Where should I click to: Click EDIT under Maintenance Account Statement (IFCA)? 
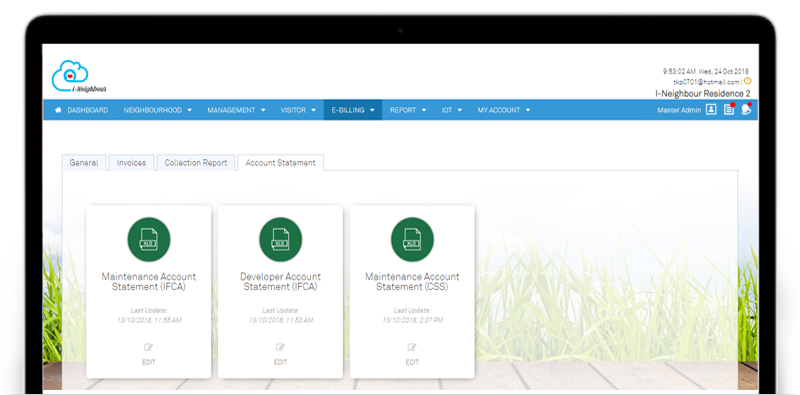(x=148, y=362)
